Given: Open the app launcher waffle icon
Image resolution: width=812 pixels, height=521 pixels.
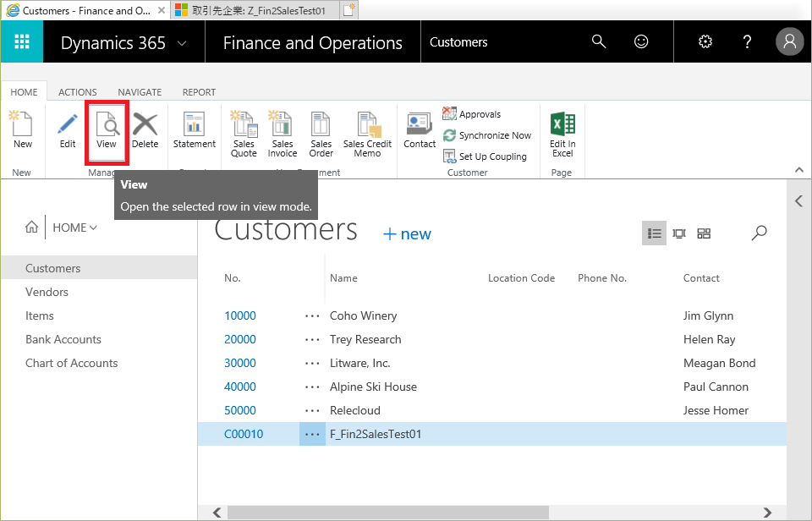Looking at the screenshot, I should point(22,41).
